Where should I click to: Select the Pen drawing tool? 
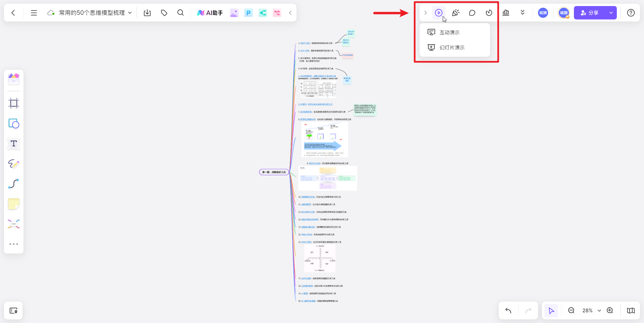tap(14, 164)
